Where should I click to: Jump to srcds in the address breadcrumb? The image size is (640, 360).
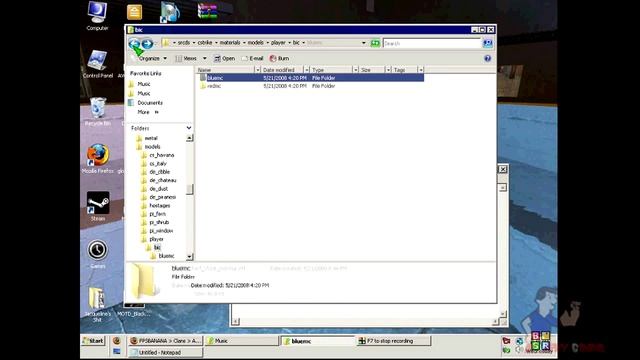coord(184,42)
